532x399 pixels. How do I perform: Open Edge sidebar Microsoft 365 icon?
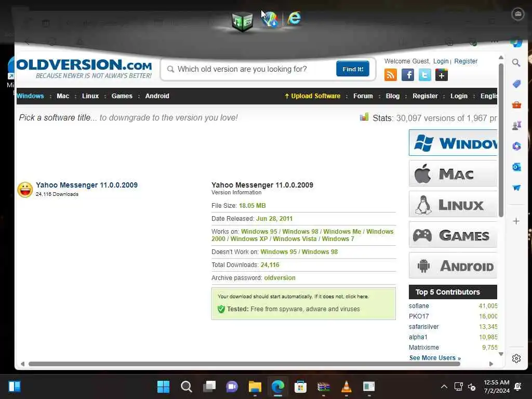point(516,146)
